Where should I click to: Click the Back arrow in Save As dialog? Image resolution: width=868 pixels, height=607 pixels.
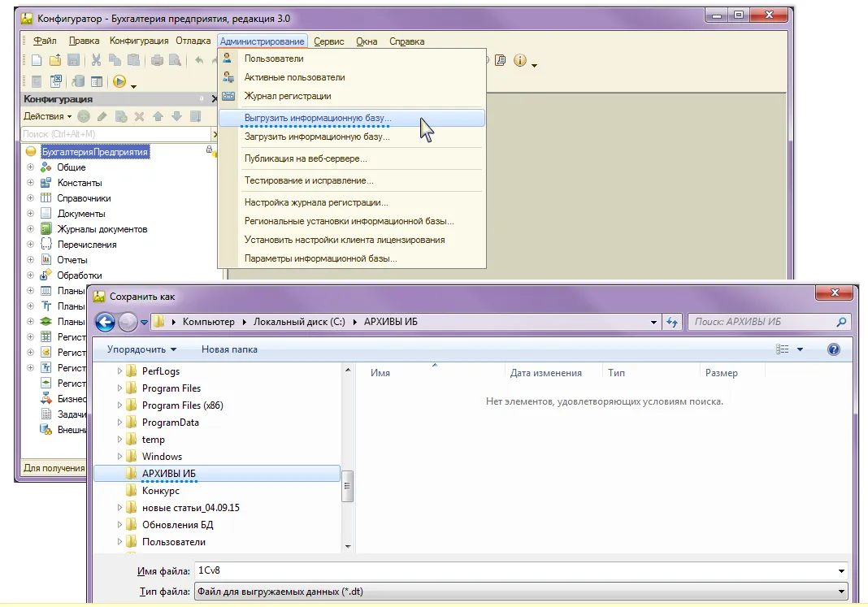tap(105, 322)
